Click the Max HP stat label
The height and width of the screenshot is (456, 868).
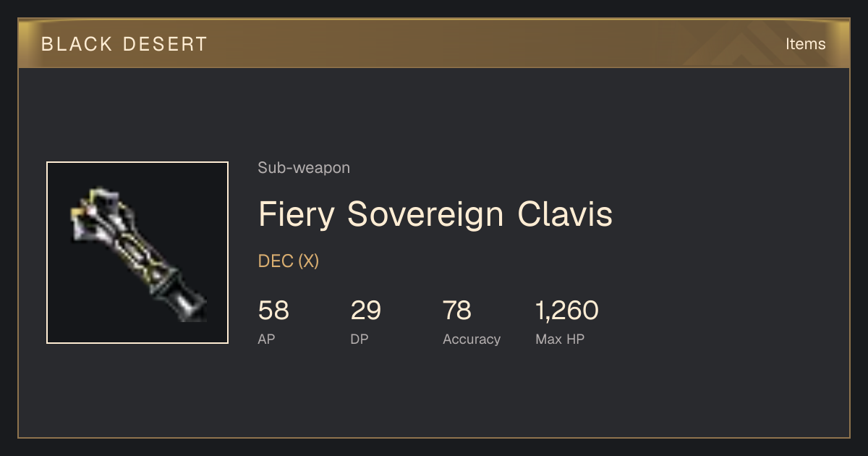(x=560, y=339)
